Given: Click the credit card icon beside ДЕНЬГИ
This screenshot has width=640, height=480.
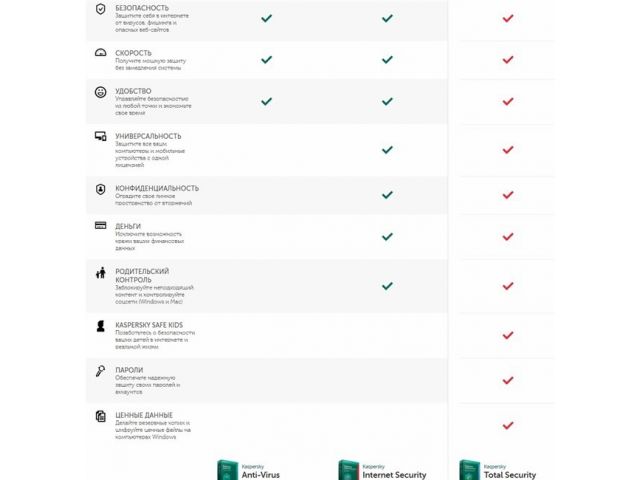Looking at the screenshot, I should point(100,226).
